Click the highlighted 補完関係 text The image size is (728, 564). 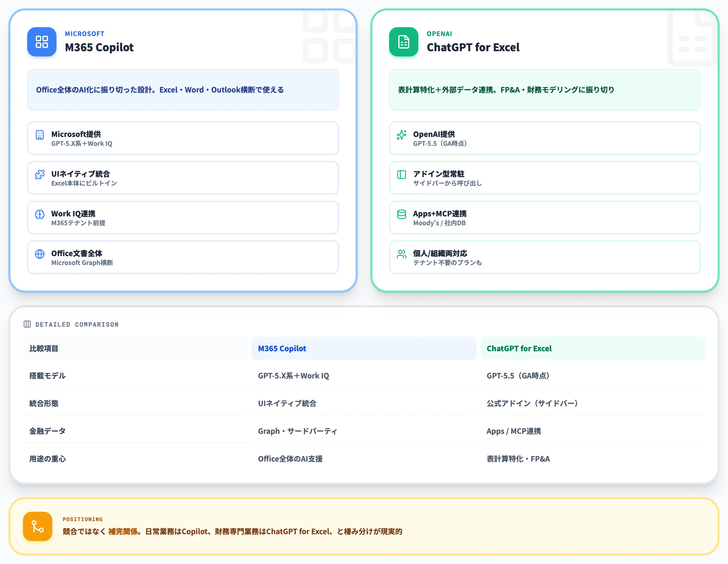[123, 531]
